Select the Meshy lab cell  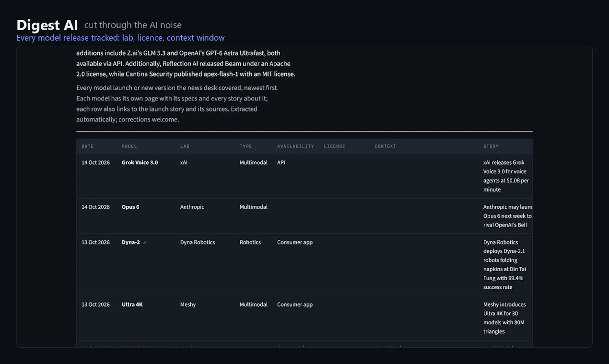[188, 304]
